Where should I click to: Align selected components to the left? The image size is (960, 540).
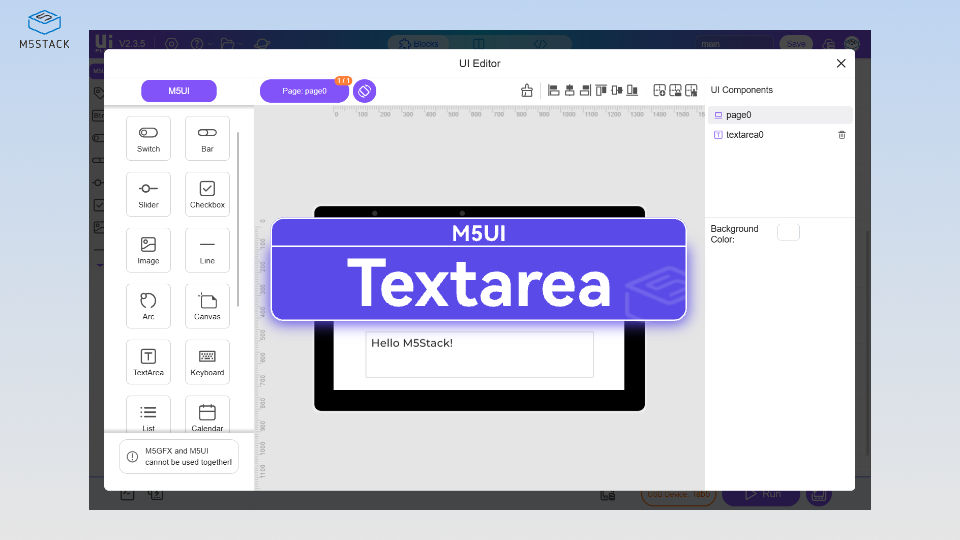[553, 91]
